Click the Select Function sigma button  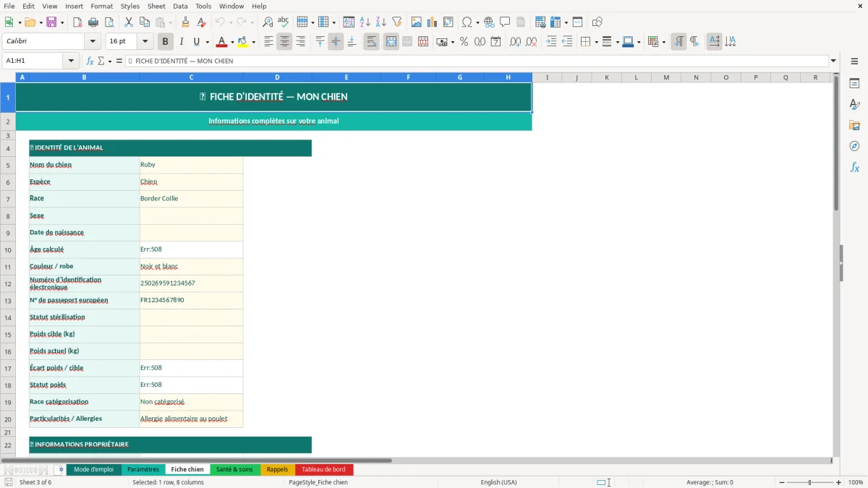101,61
